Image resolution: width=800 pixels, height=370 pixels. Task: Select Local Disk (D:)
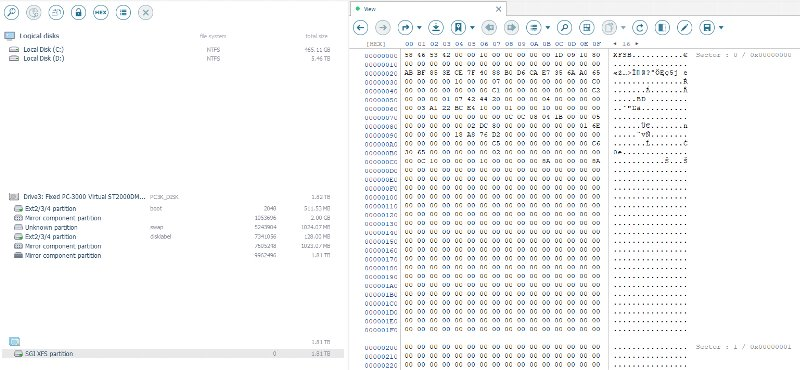click(x=43, y=59)
